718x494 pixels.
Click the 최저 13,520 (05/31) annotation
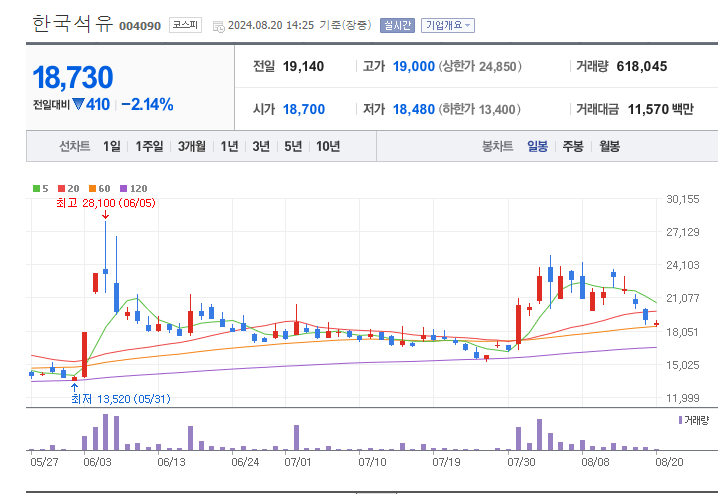pos(121,399)
